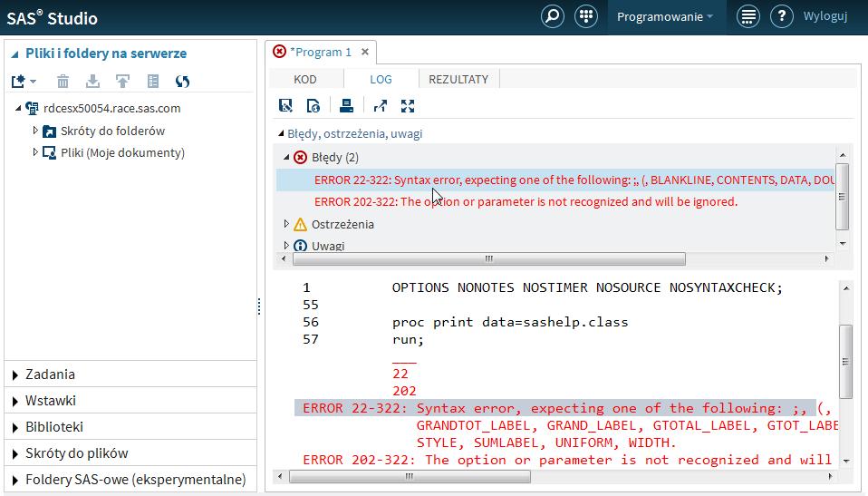Switch to the REZULTATY tab

[458, 79]
